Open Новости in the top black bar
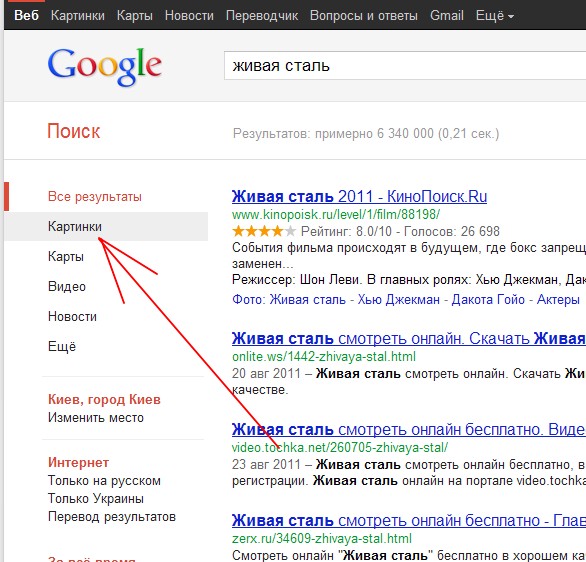586x562 pixels. (189, 16)
